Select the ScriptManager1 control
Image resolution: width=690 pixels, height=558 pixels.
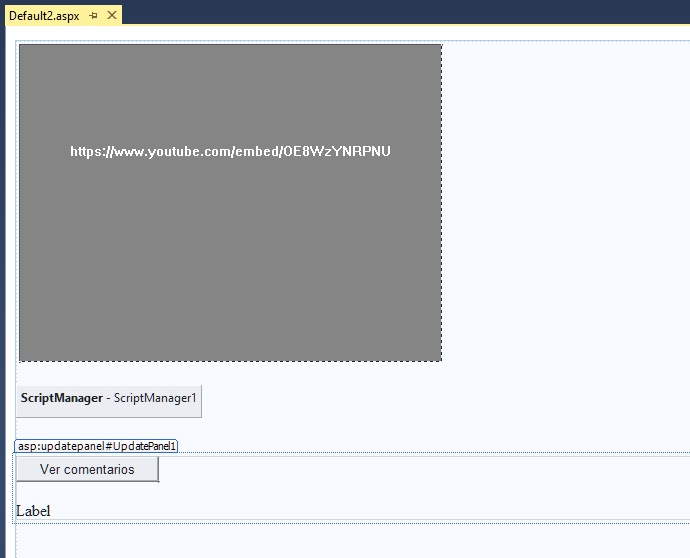(109, 401)
